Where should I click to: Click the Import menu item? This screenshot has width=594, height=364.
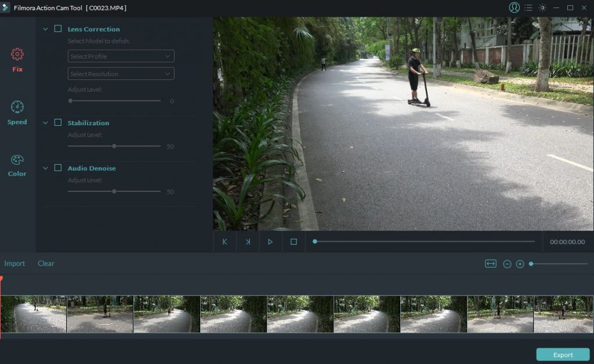15,264
